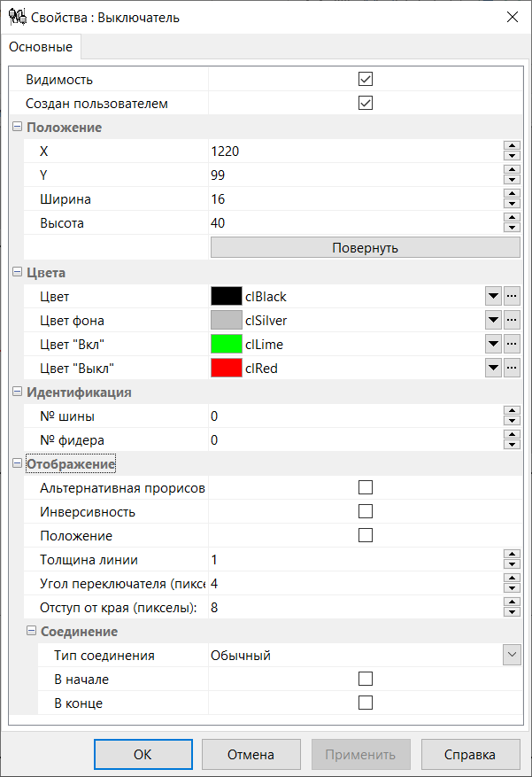The image size is (532, 777).
Task: Click the X value field 1220
Action: point(355,152)
